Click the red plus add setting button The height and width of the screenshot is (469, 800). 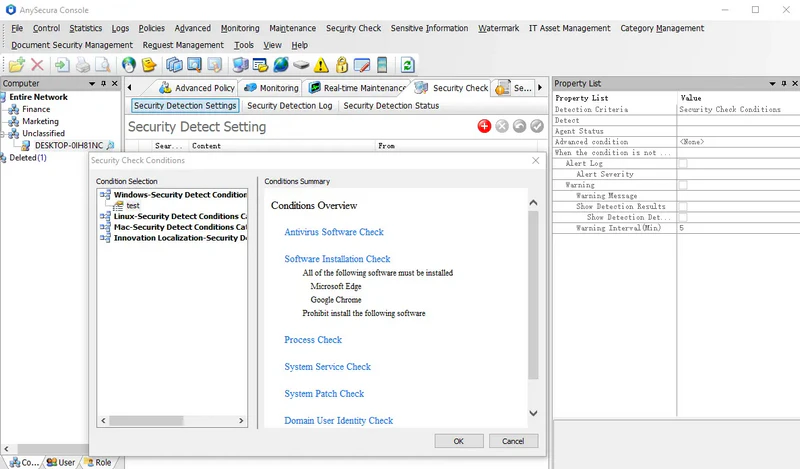pyautogui.click(x=484, y=126)
